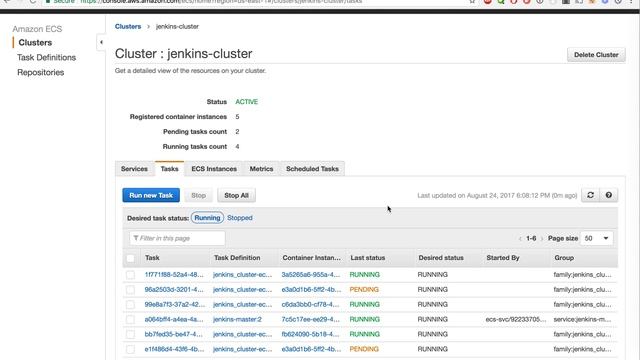This screenshot has height=360, width=640.
Task: Click the PENDING status of task 96a2503d
Action: click(x=364, y=289)
